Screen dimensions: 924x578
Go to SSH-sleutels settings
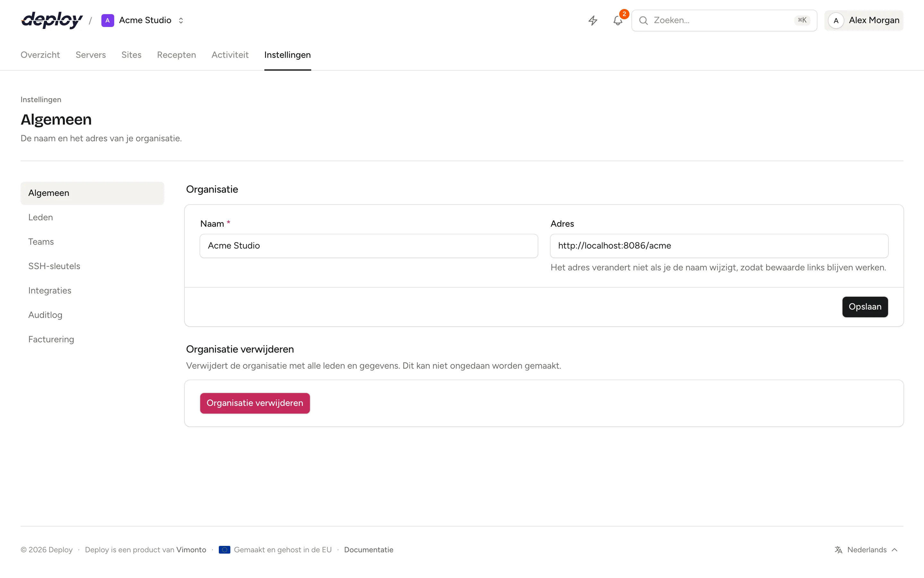tap(92, 266)
